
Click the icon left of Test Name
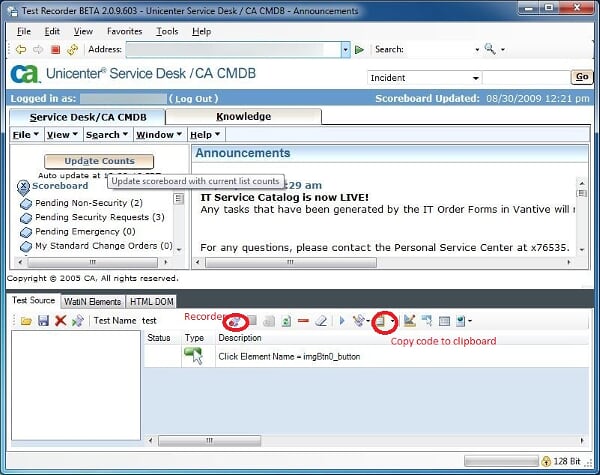pos(78,321)
